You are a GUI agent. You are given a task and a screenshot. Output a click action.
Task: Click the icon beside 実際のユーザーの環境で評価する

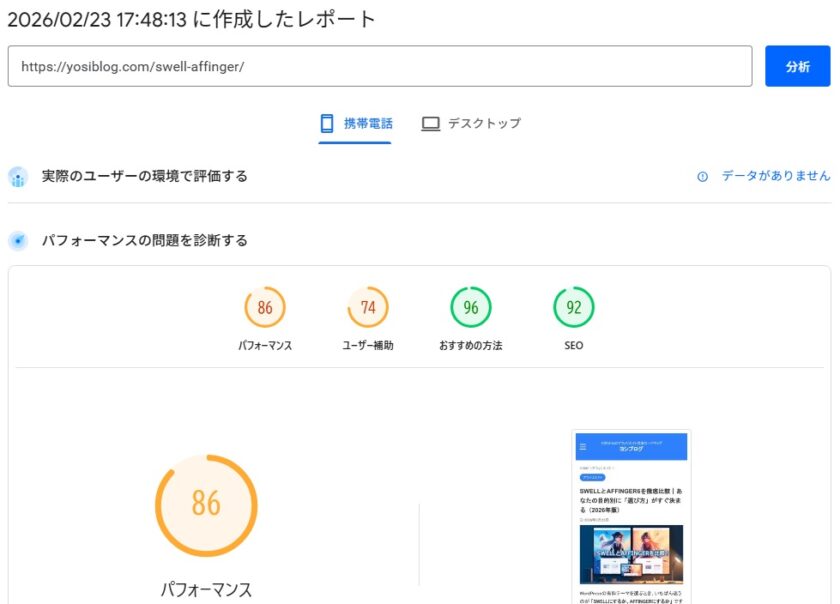coord(18,177)
